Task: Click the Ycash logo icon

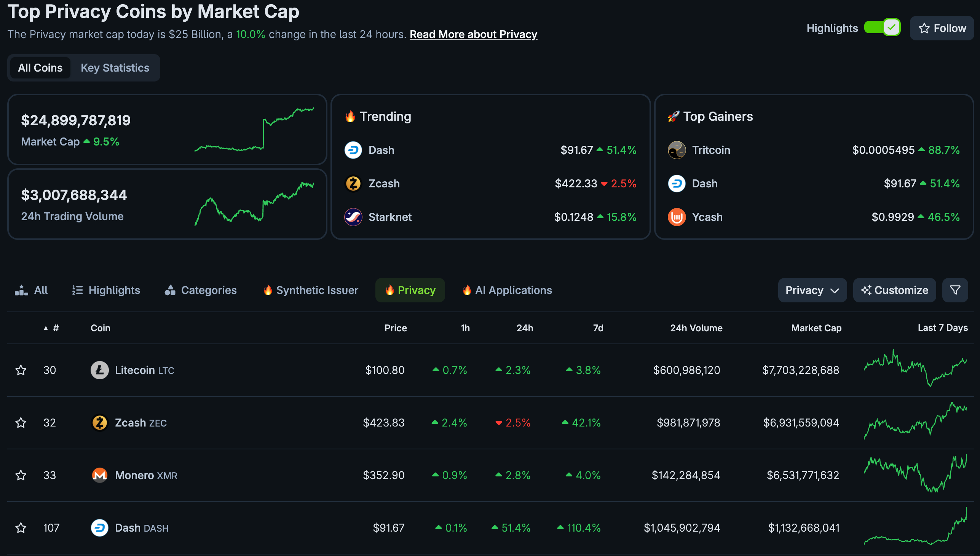Action: [677, 217]
